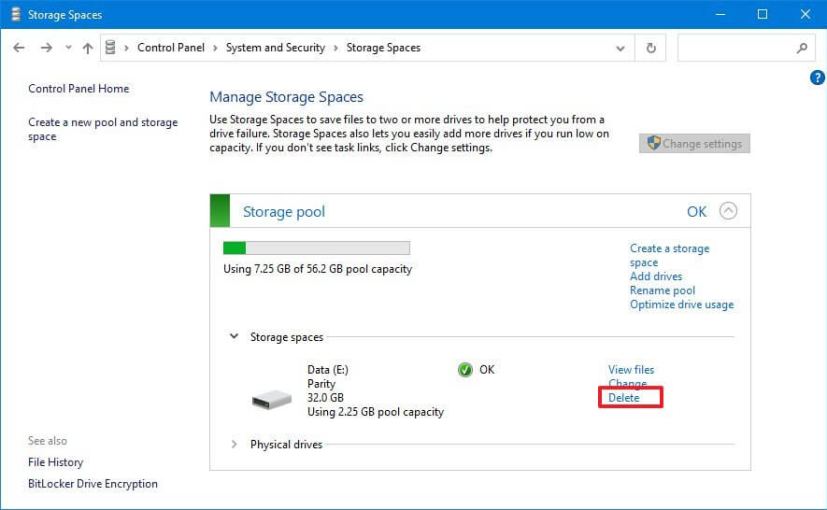Open help with the question mark icon
The image size is (827, 510).
[817, 78]
